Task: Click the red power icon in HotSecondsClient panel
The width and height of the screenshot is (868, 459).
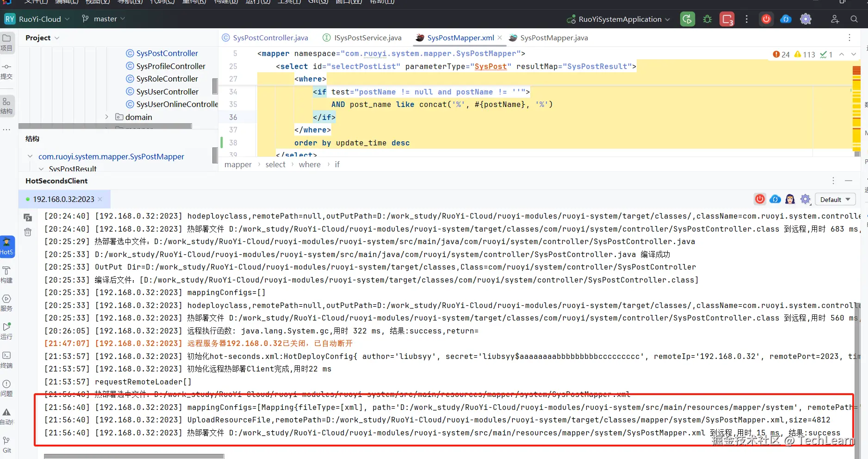Action: click(760, 199)
